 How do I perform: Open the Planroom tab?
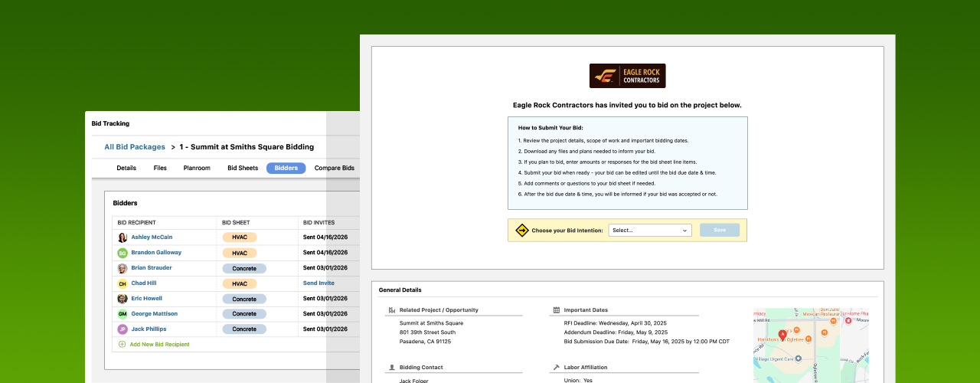coord(197,168)
